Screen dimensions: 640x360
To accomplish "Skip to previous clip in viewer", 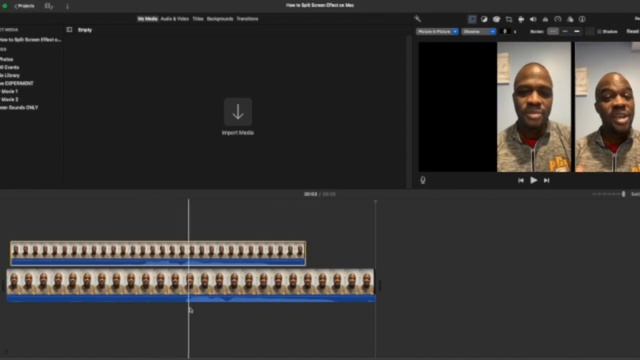I will pyautogui.click(x=521, y=180).
